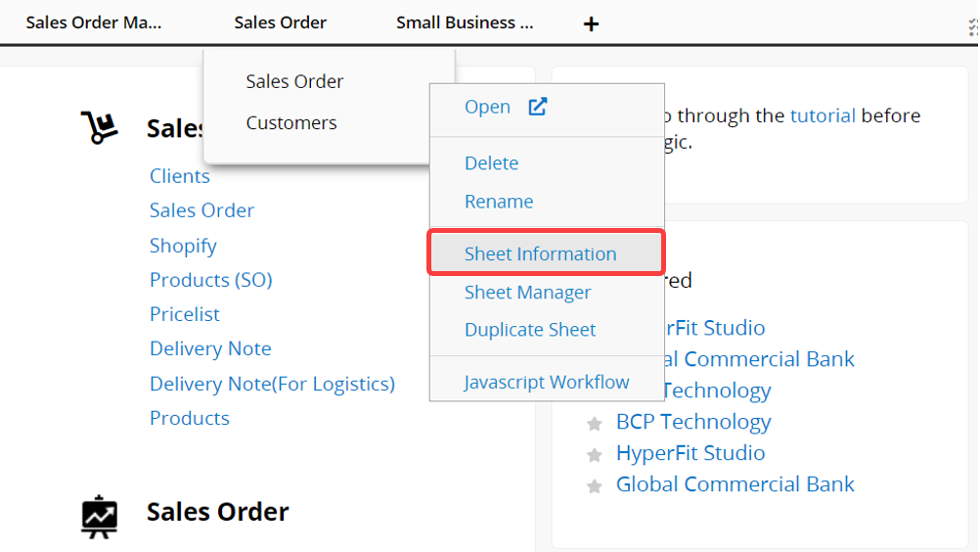
Task: Open the Delivery Note(For Logistics) link
Action: (272, 384)
